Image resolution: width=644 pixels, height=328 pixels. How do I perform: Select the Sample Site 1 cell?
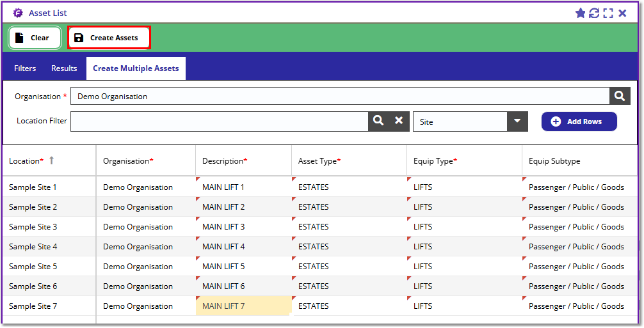(49, 187)
